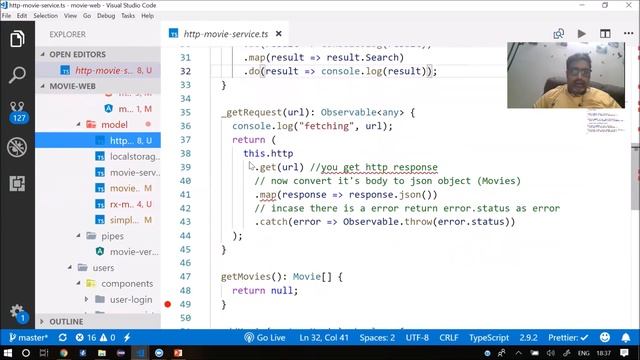Split the editor with the split icon
The width and height of the screenshot is (640, 360).
[605, 34]
